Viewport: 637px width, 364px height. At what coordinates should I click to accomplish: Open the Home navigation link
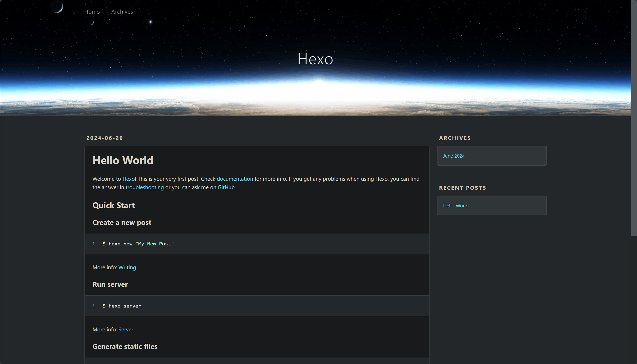(92, 12)
